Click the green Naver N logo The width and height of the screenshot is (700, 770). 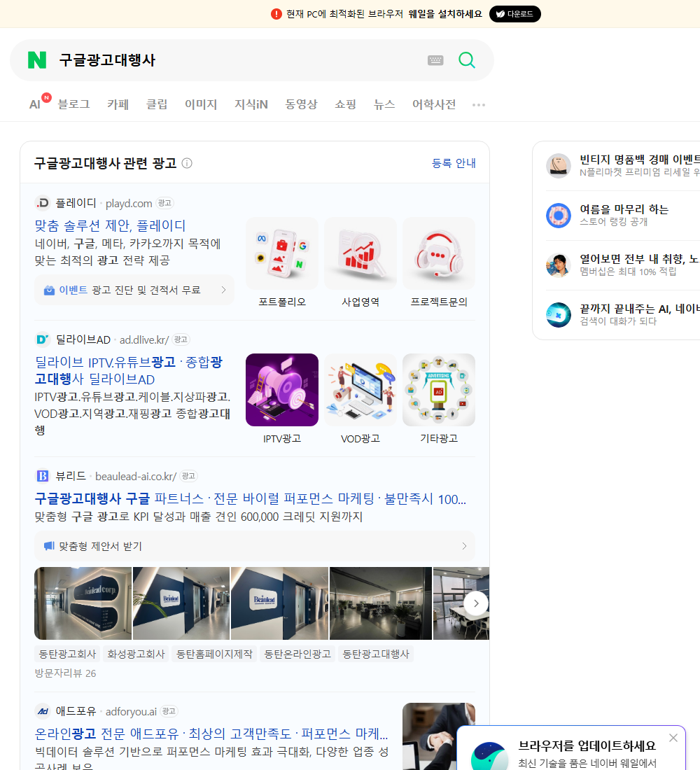point(37,60)
